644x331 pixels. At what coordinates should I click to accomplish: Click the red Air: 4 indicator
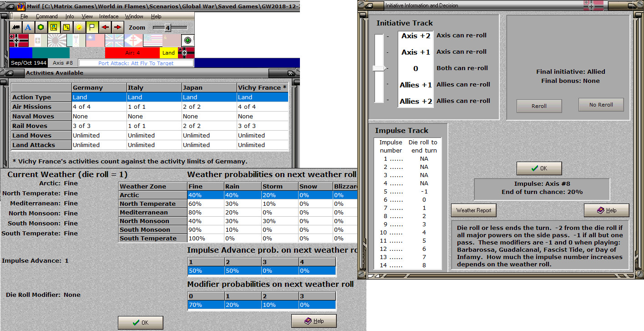pos(132,53)
